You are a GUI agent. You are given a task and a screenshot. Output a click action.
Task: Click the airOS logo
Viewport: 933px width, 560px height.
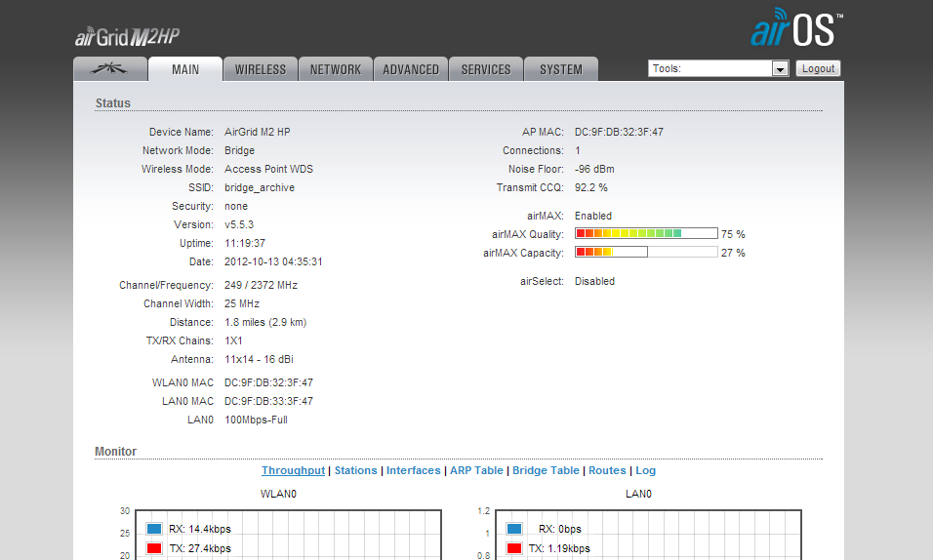796,28
